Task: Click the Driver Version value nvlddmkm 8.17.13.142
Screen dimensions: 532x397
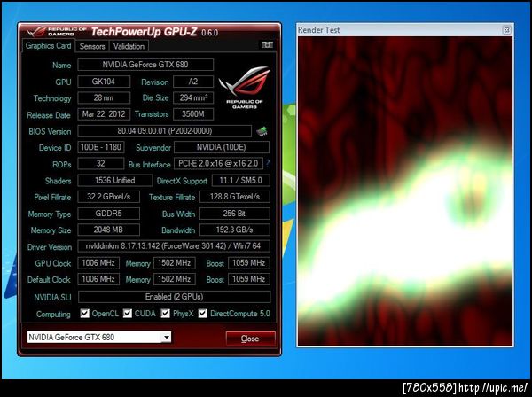Action: [174, 246]
